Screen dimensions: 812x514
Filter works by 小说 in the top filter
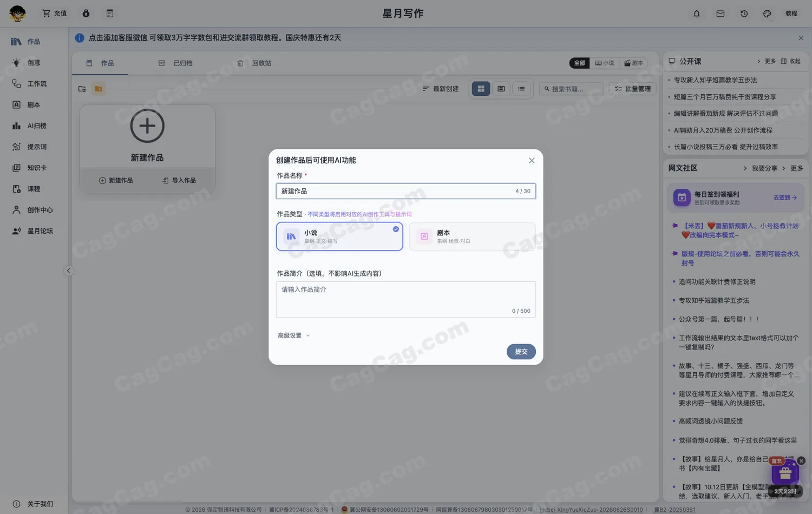click(605, 63)
